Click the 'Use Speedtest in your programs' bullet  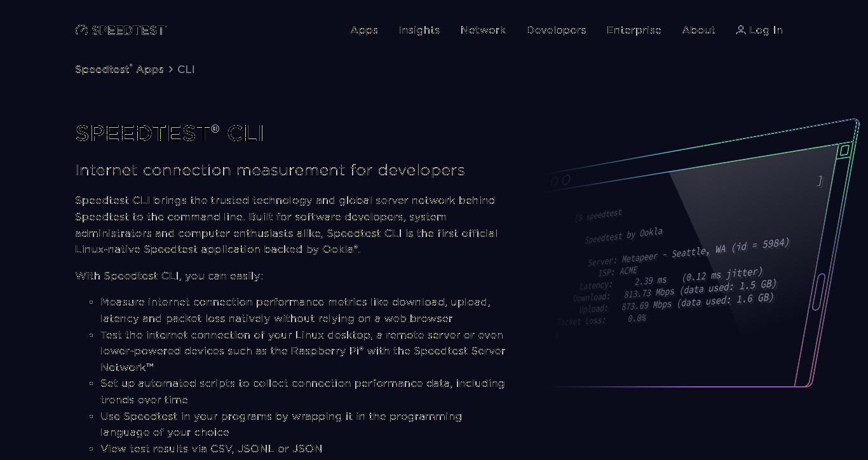pos(281,424)
